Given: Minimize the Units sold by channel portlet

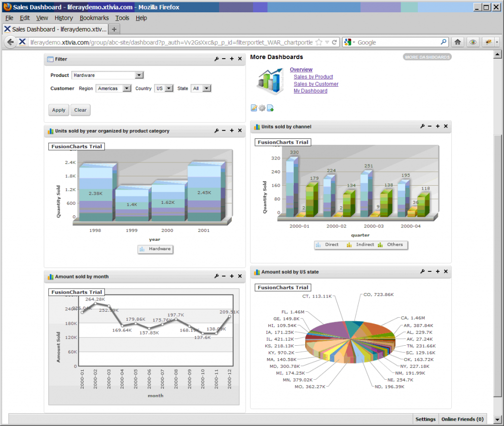Looking at the screenshot, I should pyautogui.click(x=430, y=127).
